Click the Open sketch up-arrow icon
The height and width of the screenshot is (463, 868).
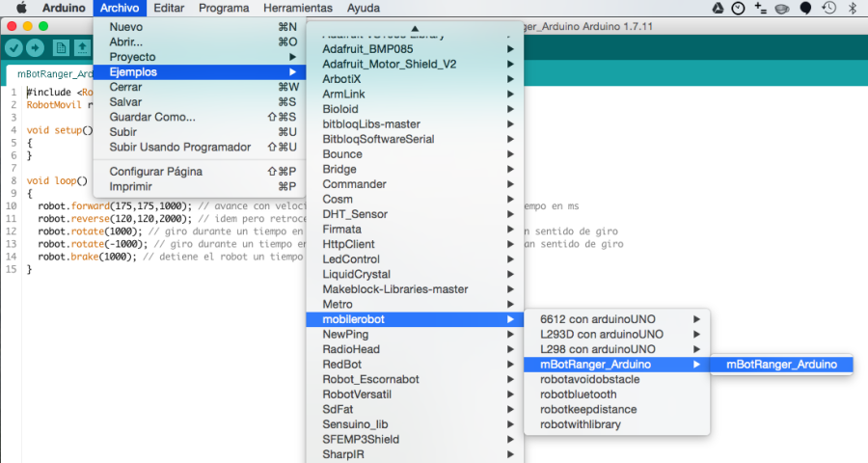82,48
